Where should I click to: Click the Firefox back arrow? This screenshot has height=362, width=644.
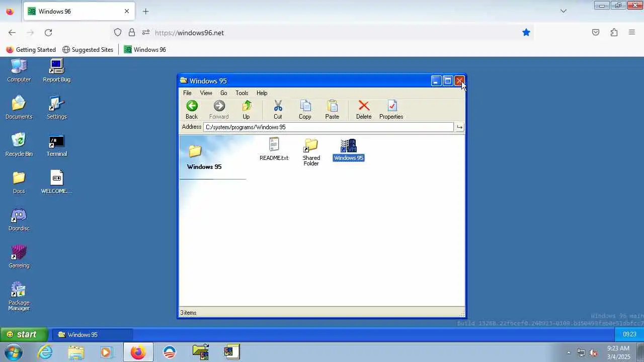click(x=12, y=32)
